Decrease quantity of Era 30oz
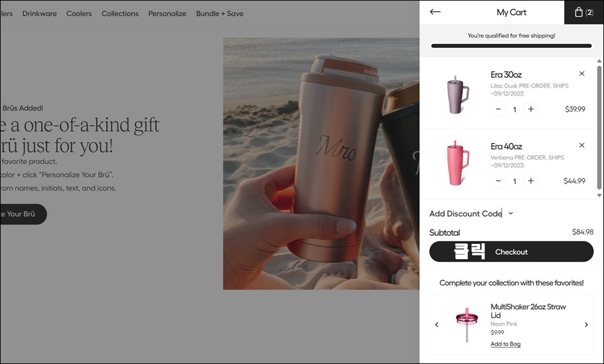Screen dimensions: 604x364 tap(498, 109)
